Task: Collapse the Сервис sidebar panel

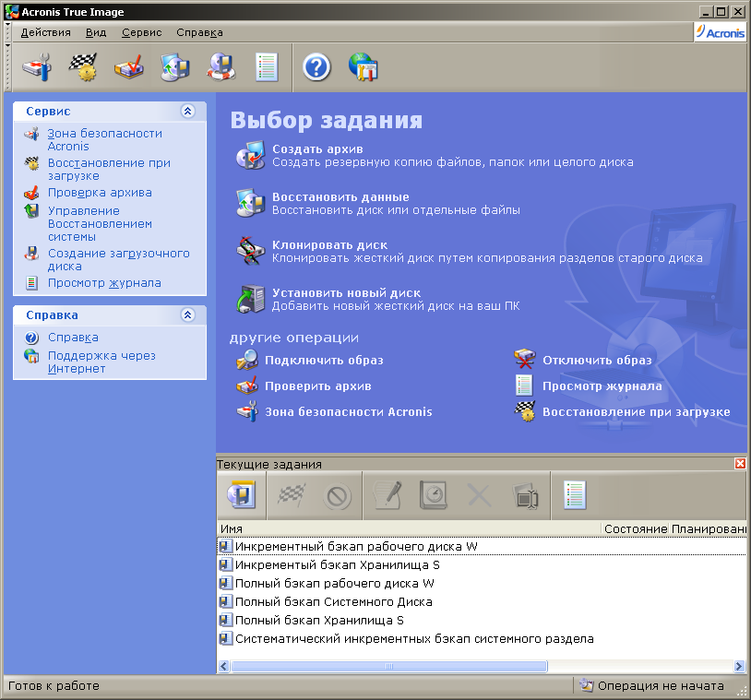Action: click(x=188, y=111)
